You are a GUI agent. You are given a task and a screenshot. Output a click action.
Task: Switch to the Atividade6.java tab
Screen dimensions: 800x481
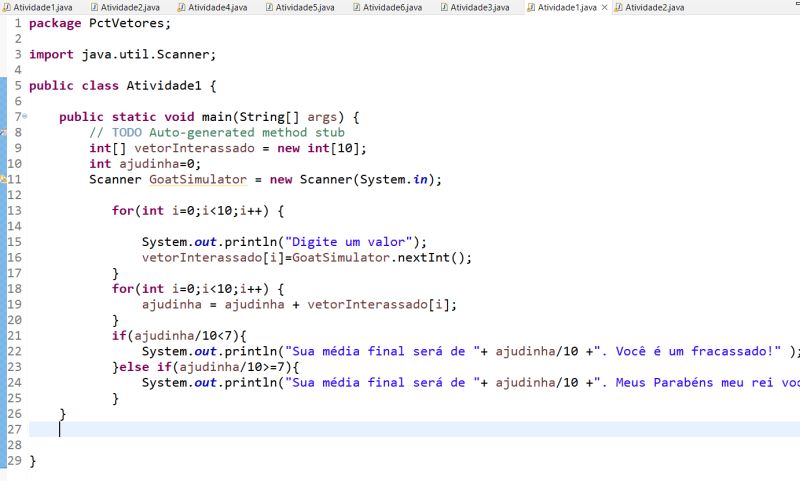387,7
